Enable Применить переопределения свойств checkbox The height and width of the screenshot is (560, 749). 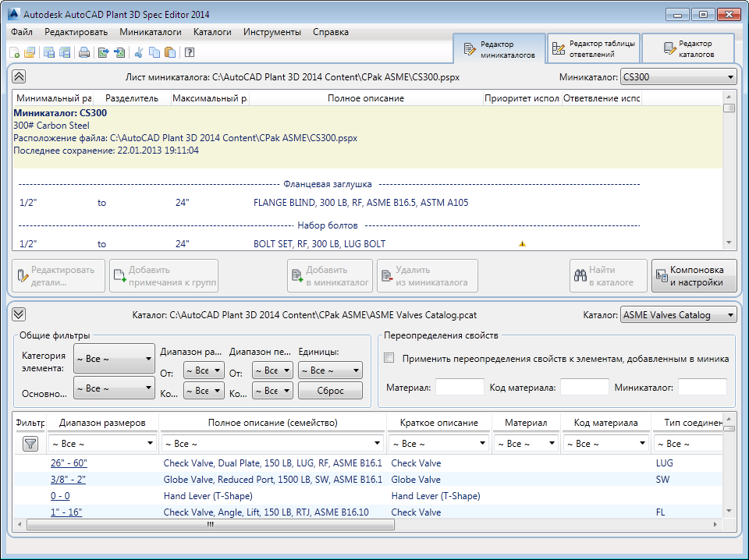pyautogui.click(x=389, y=358)
